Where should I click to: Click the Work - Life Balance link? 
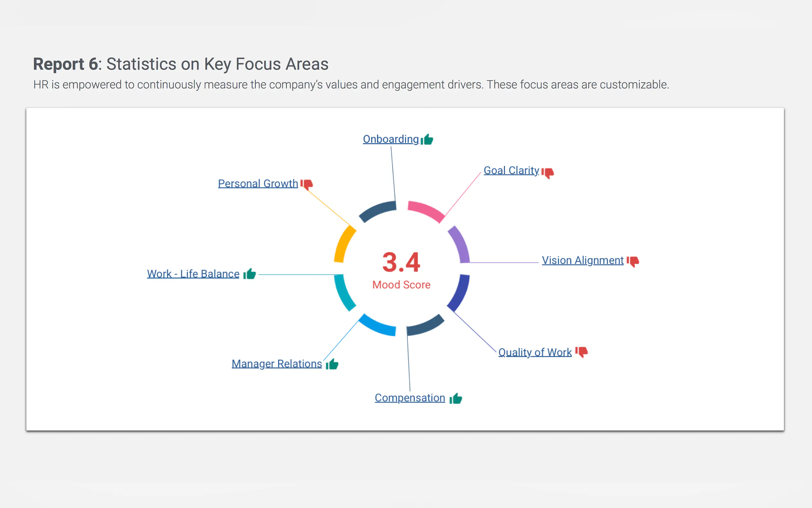point(193,274)
